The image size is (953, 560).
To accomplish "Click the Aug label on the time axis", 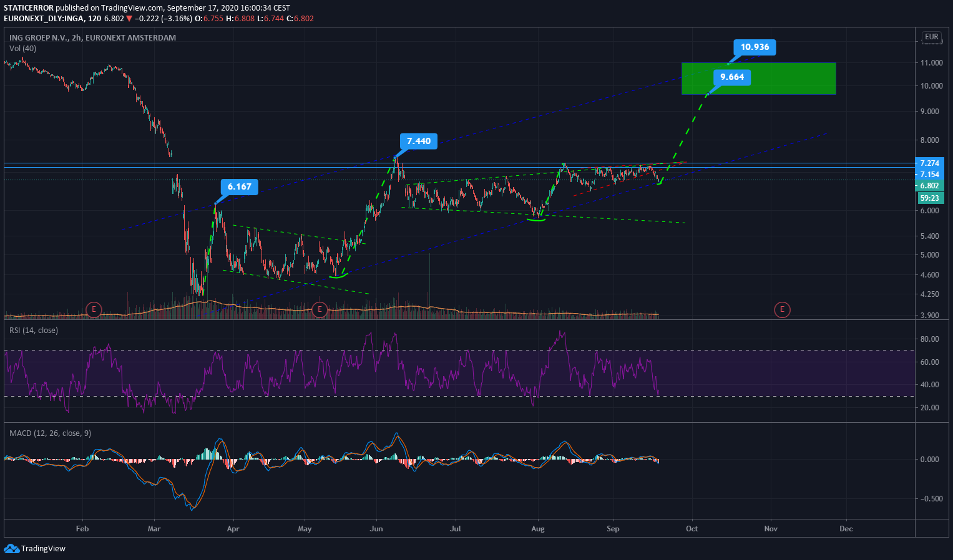I will (538, 529).
